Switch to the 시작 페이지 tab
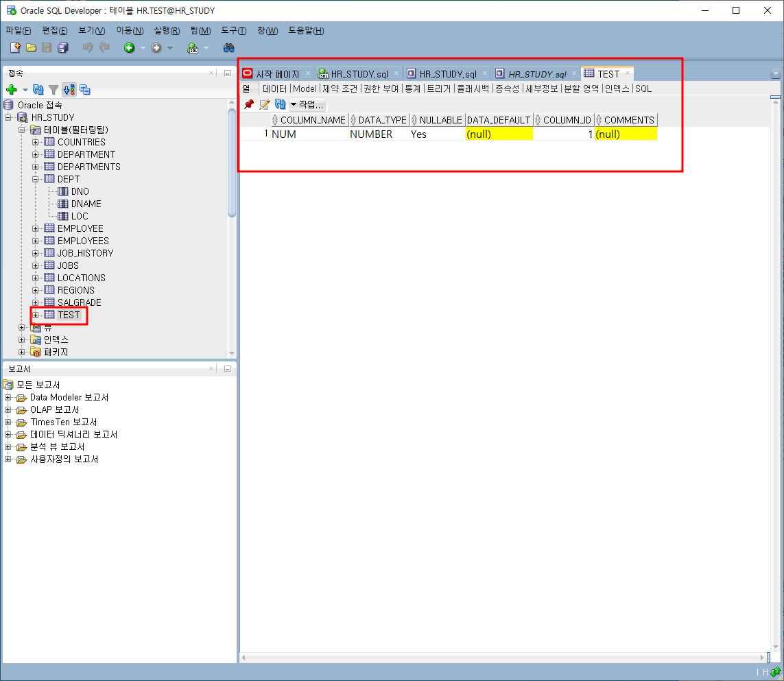784x681 pixels. pos(277,74)
